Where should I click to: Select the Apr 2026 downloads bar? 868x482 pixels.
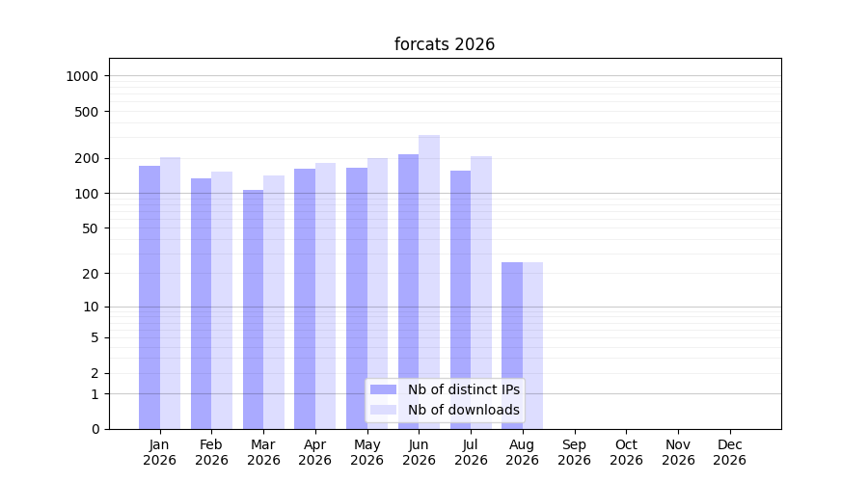point(326,296)
